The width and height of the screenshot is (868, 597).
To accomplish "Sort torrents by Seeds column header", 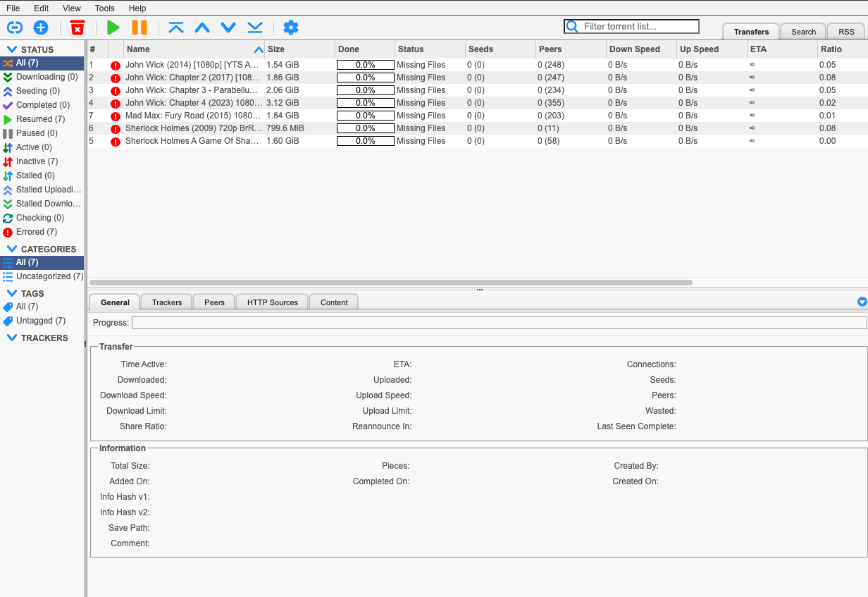I will point(500,49).
